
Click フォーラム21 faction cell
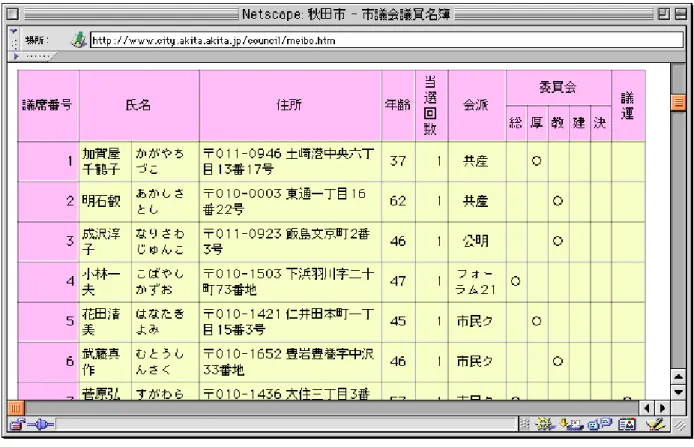click(x=476, y=281)
